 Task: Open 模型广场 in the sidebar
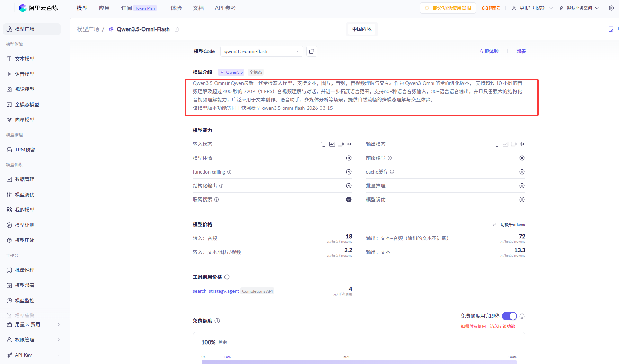[32, 29]
